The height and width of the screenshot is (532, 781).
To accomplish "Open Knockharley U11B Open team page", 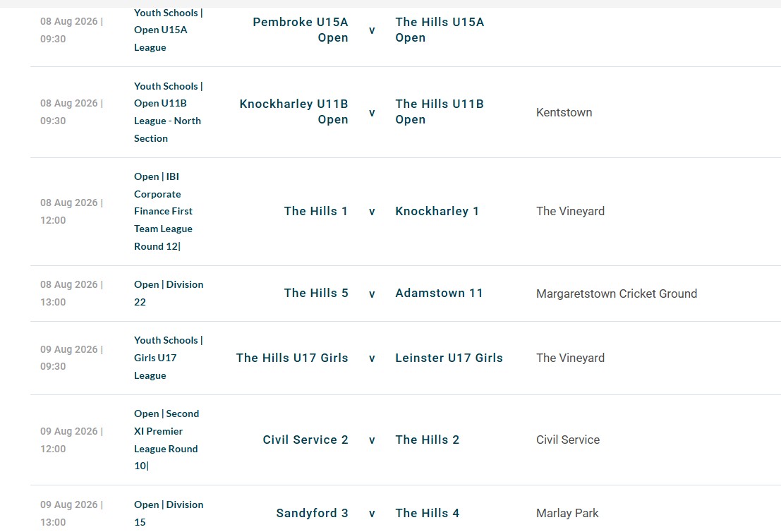I will (294, 111).
